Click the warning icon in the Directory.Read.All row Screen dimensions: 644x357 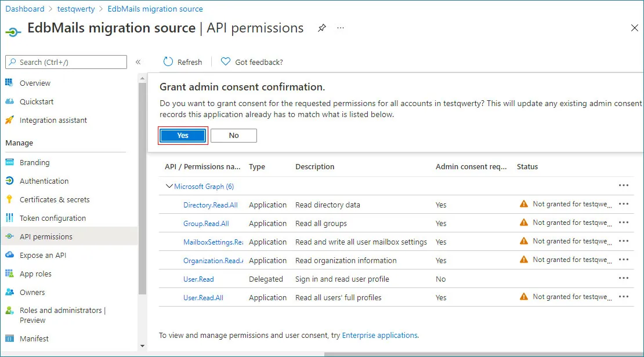[x=524, y=204]
